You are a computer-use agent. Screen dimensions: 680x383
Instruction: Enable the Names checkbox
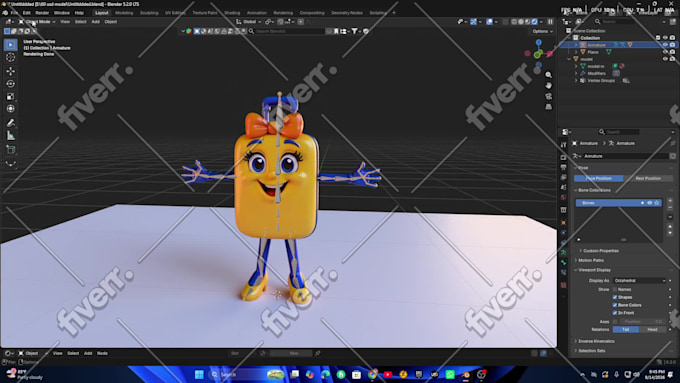tap(615, 289)
